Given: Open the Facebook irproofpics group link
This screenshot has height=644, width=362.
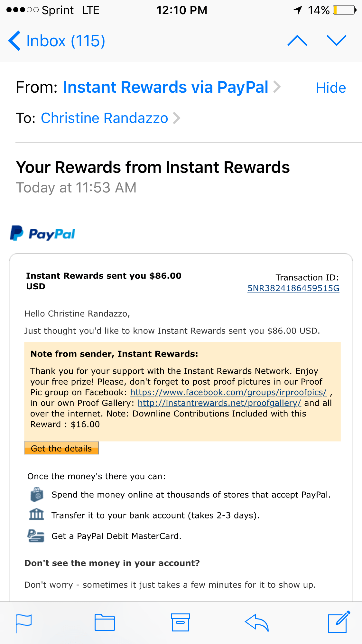Looking at the screenshot, I should (x=228, y=392).
